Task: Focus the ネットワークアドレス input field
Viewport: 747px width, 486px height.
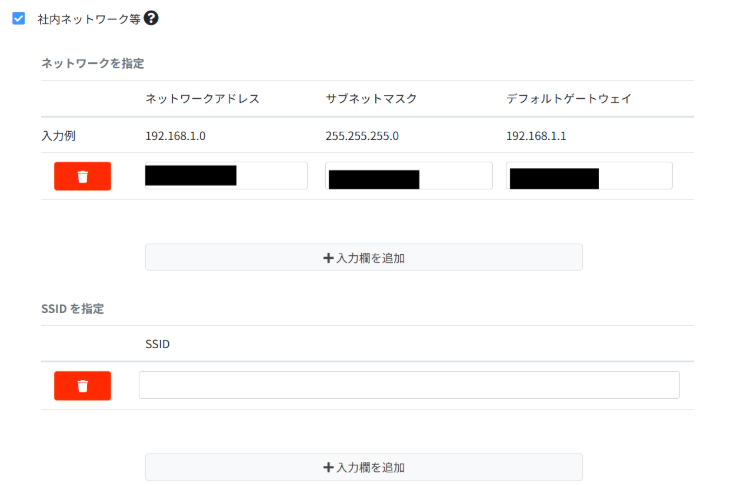Action: tap(272, 176)
